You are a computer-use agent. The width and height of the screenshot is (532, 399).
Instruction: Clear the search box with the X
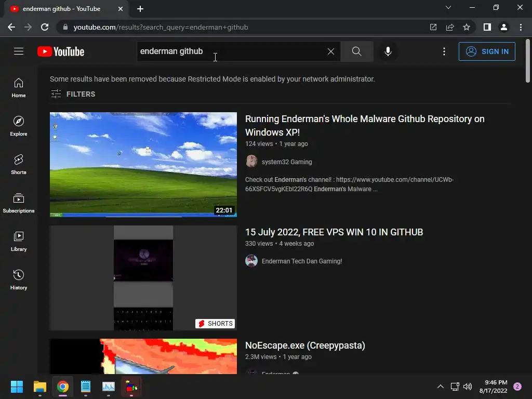(331, 51)
